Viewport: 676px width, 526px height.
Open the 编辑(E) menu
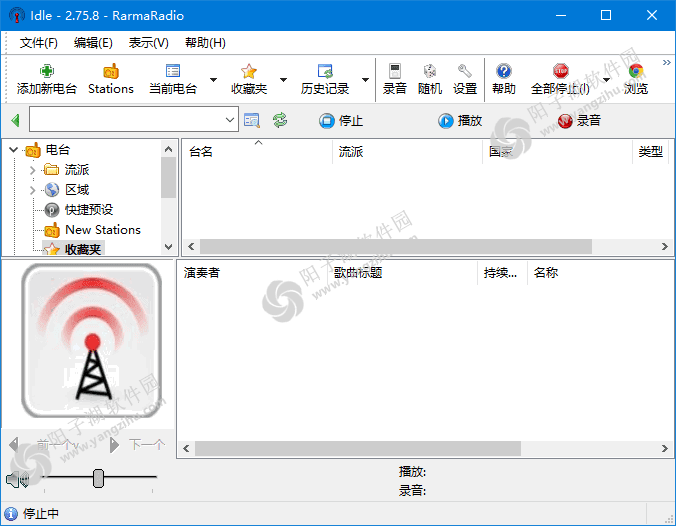pyautogui.click(x=93, y=43)
